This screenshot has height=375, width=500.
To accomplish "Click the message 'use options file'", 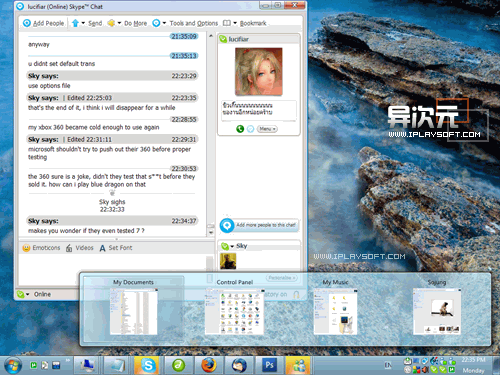I will point(49,86).
